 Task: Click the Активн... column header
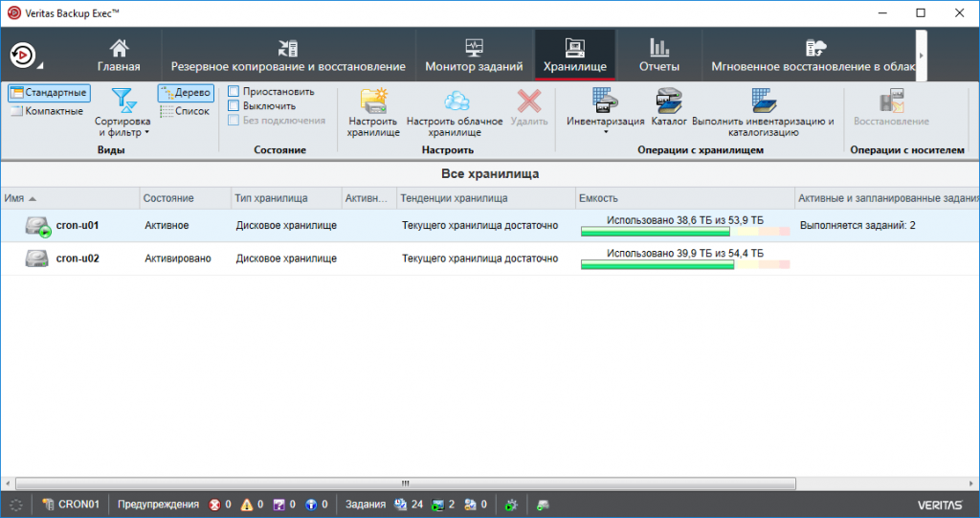(x=368, y=198)
